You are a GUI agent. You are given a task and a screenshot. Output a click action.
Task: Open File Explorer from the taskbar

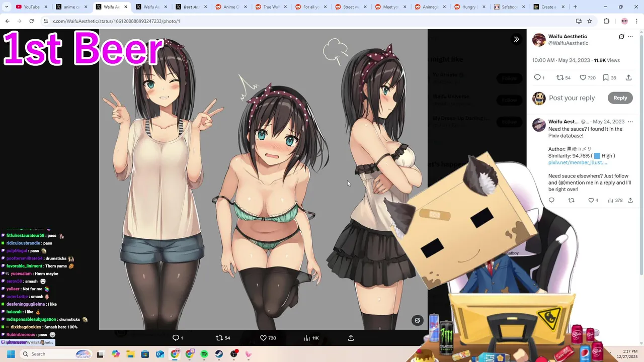pyautogui.click(x=130, y=354)
